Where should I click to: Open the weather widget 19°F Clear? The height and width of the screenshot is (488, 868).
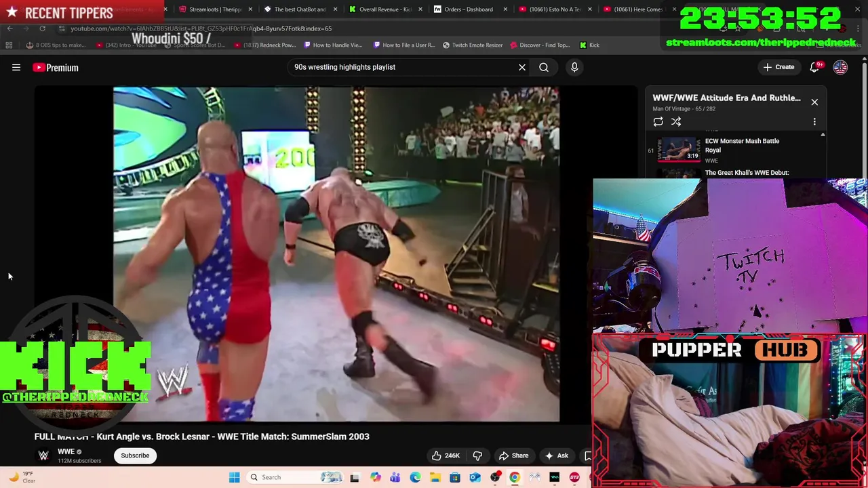click(x=22, y=477)
